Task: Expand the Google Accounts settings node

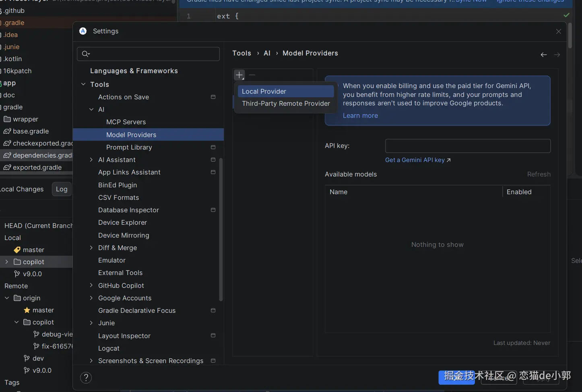Action: coord(91,298)
